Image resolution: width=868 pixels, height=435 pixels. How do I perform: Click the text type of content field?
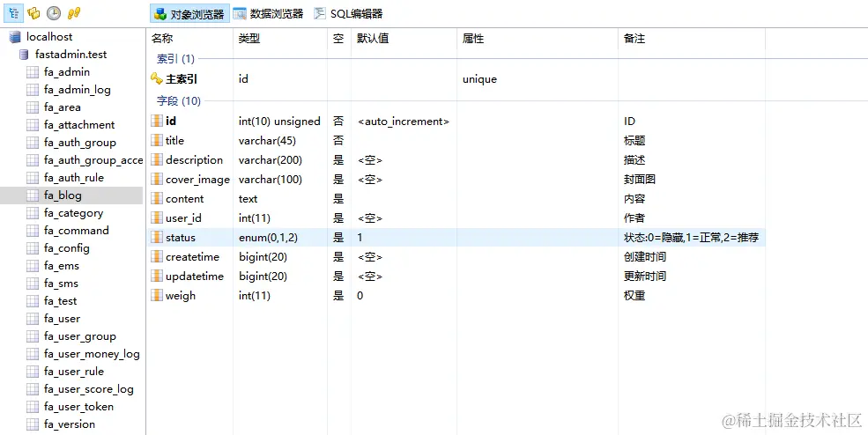(248, 199)
